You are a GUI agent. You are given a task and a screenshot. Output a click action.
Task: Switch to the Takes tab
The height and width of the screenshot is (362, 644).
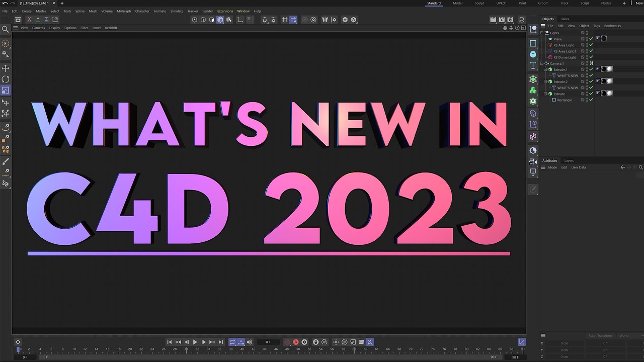pyautogui.click(x=565, y=19)
